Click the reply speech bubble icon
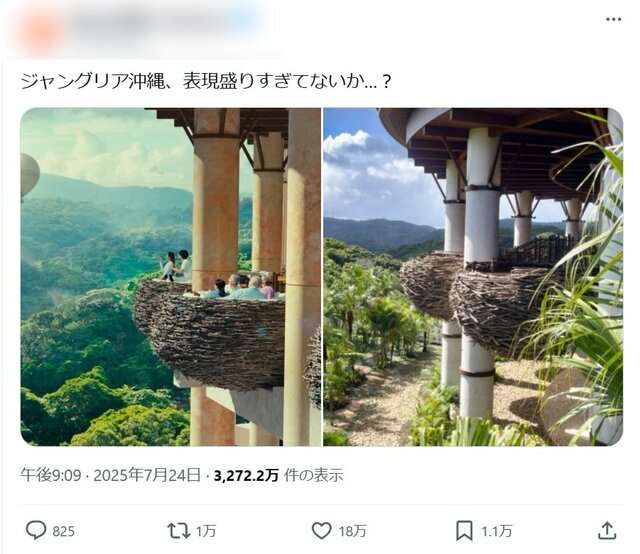This screenshot has height=554, width=640. click(36, 530)
